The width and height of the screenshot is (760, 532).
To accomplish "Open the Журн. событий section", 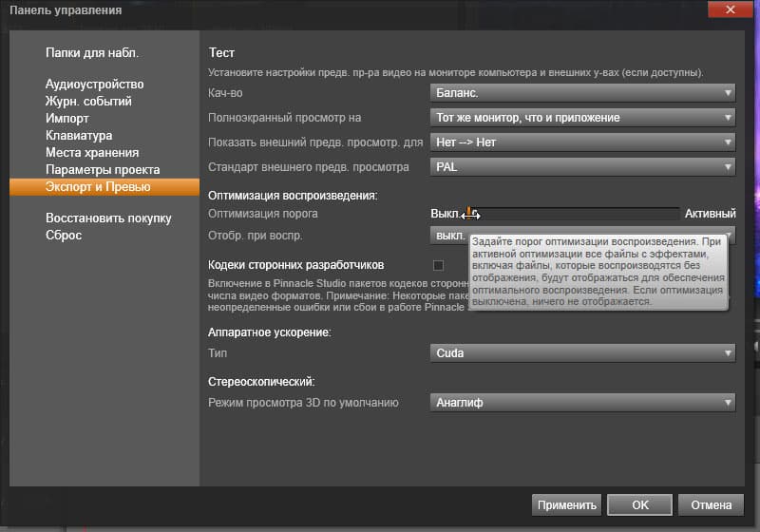I will [x=88, y=102].
